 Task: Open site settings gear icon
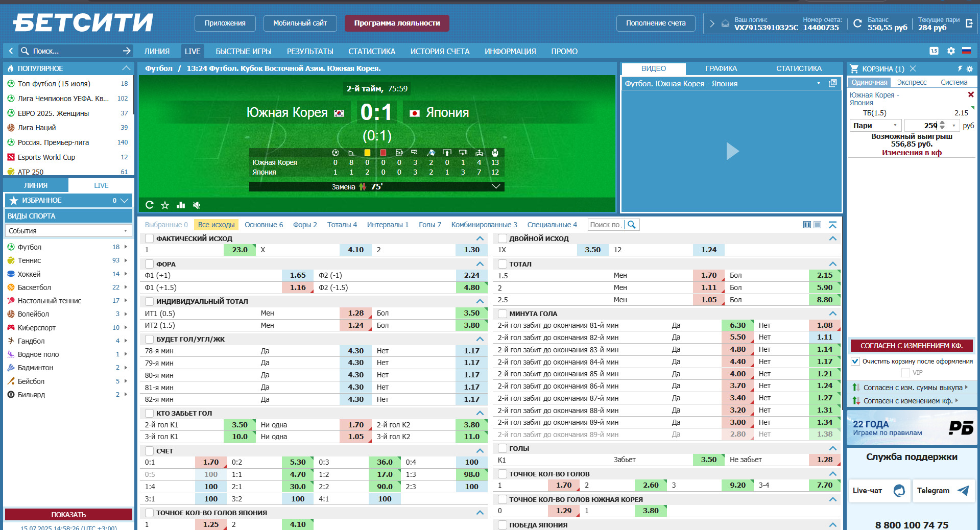[951, 51]
